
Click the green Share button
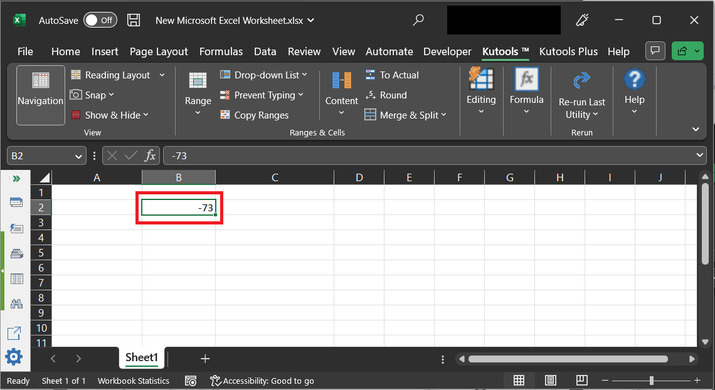[687, 51]
